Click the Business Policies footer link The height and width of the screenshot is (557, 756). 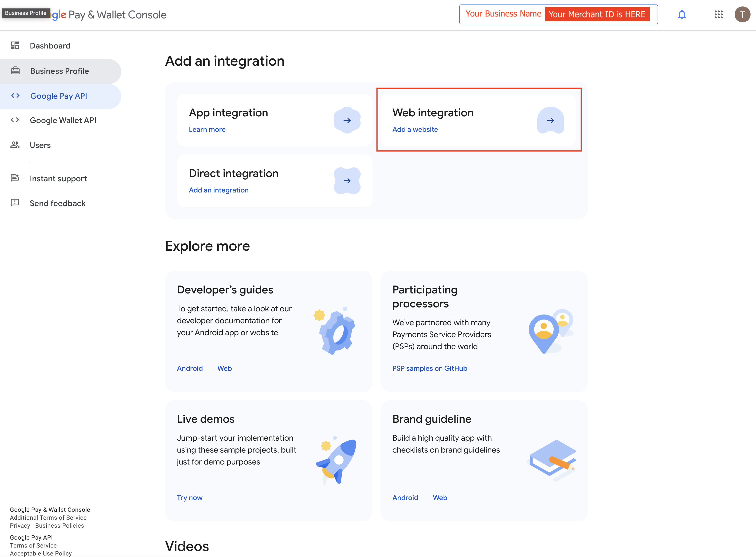click(60, 526)
